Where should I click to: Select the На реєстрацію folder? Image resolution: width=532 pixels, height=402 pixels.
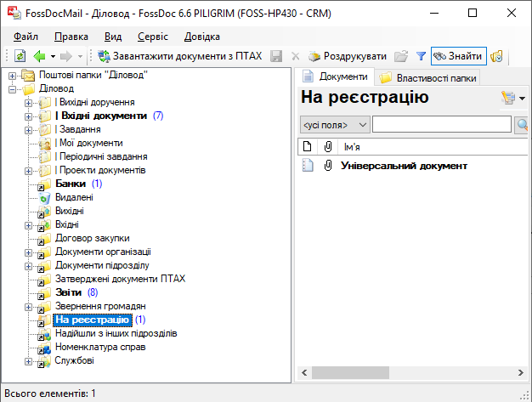(x=93, y=320)
